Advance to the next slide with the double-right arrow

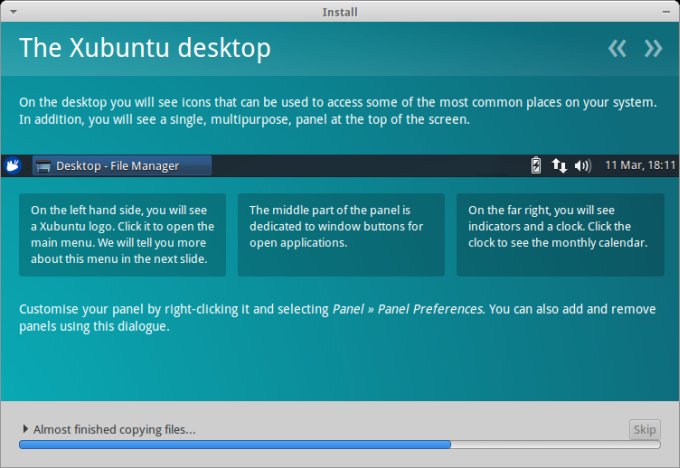653,48
